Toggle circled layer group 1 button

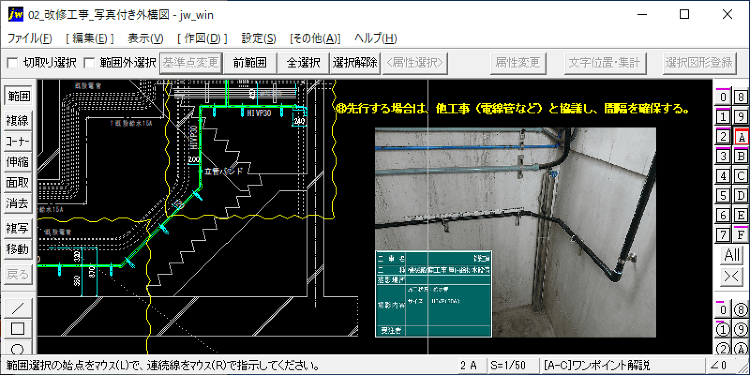pyautogui.click(x=723, y=330)
